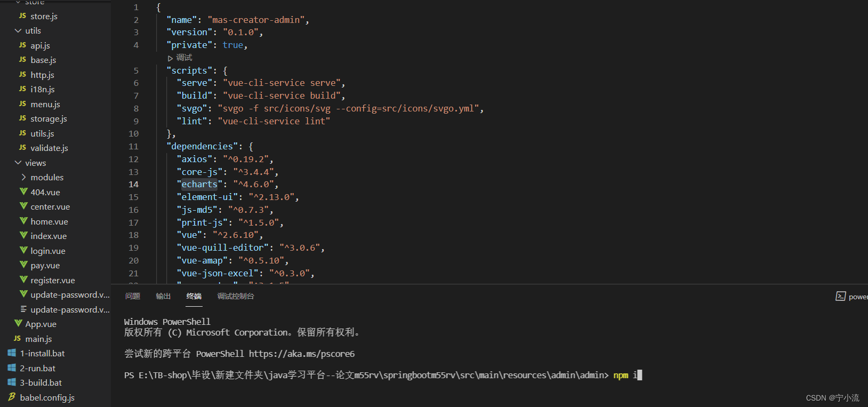This screenshot has width=868, height=407.
Task: Click the Windows icon beside 2-run.bat
Action: (12, 368)
